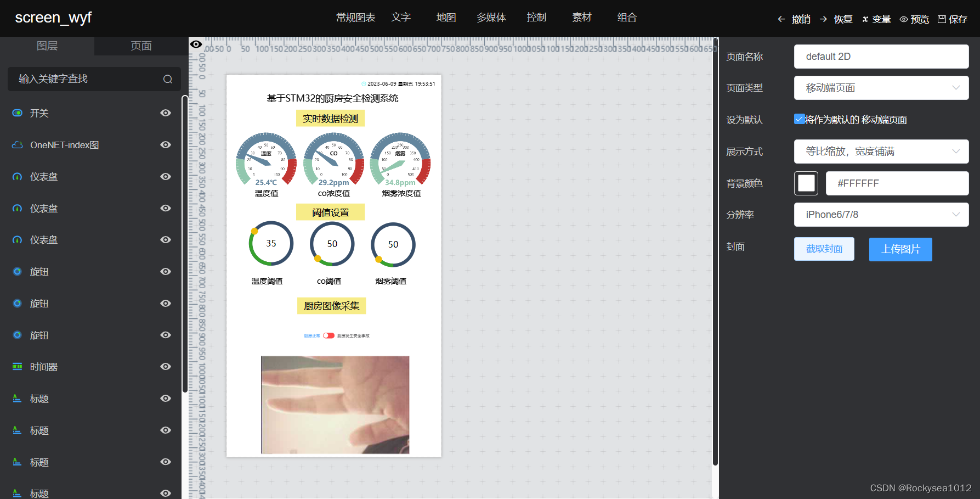Toggle visibility of the first 旋钮 layer
Screen dimensions: 980x499
[165, 271]
